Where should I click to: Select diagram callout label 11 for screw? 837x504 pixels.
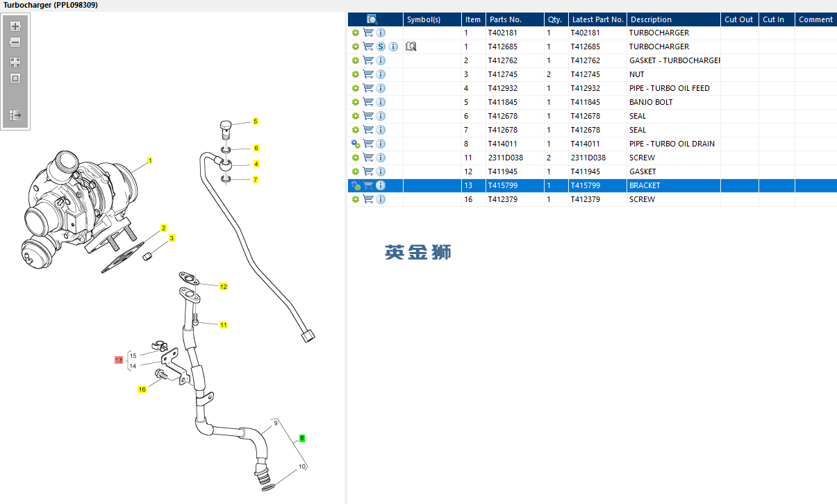click(224, 325)
